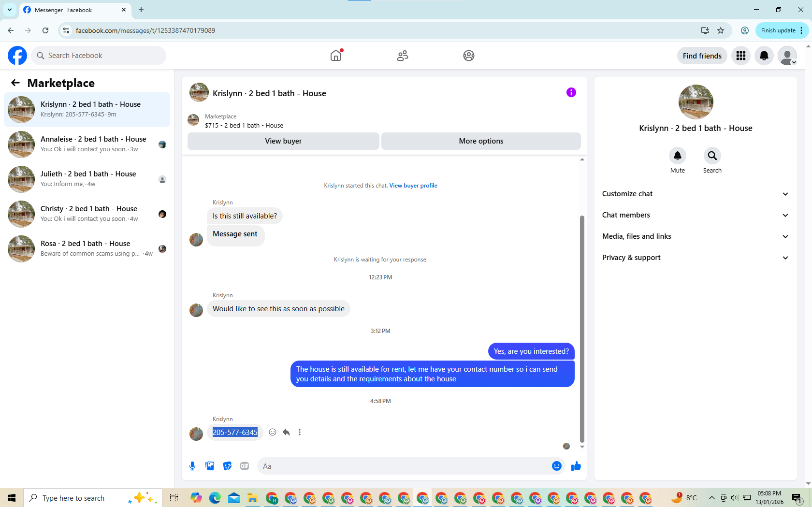Open Groups icon in top navigation

tap(469, 56)
